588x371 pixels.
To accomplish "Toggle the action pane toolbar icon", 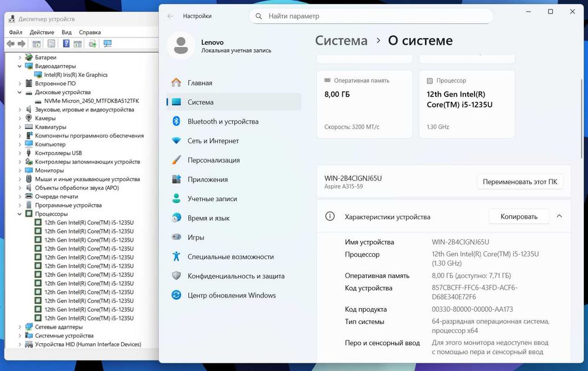I will pyautogui.click(x=78, y=44).
